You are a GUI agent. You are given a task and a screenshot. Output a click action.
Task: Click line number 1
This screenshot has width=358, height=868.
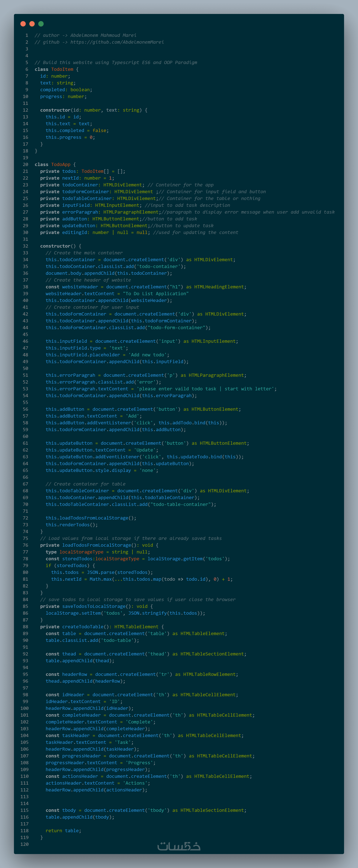pyautogui.click(x=27, y=35)
